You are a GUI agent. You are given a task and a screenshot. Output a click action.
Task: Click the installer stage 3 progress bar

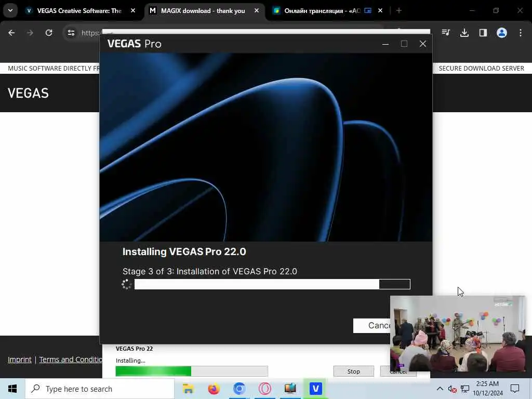[x=272, y=284]
